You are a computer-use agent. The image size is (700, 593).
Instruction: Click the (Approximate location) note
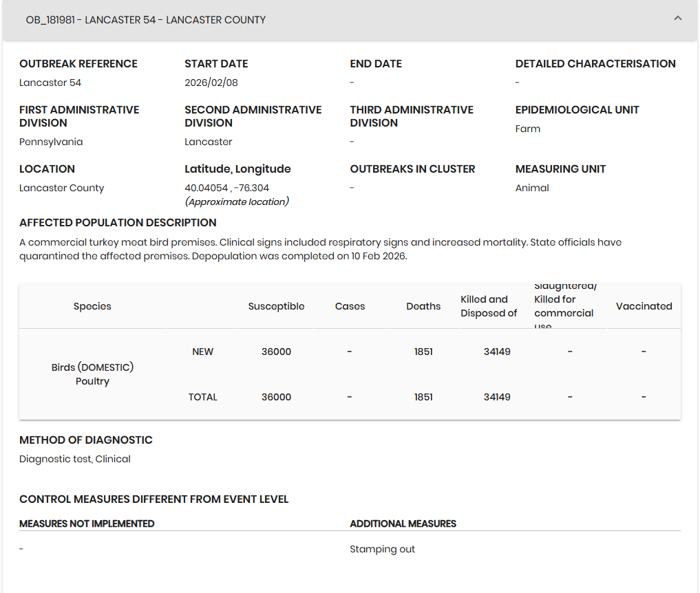pos(237,202)
